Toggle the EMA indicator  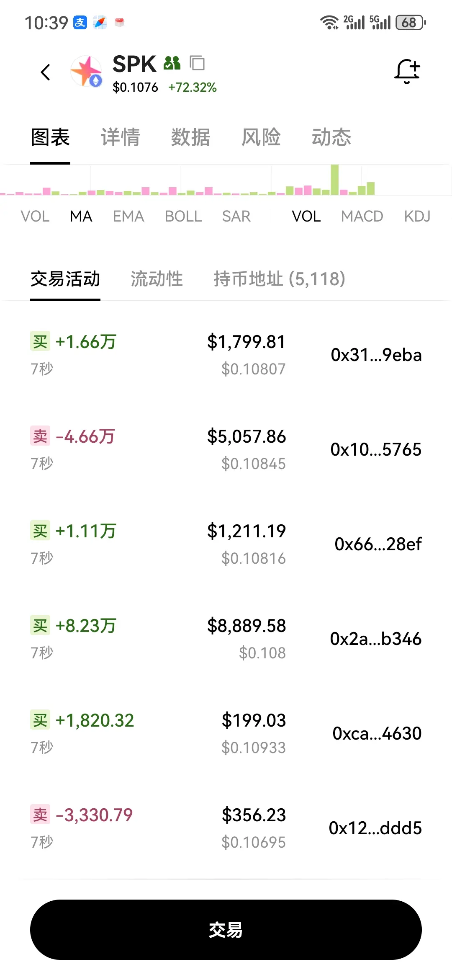pos(128,216)
